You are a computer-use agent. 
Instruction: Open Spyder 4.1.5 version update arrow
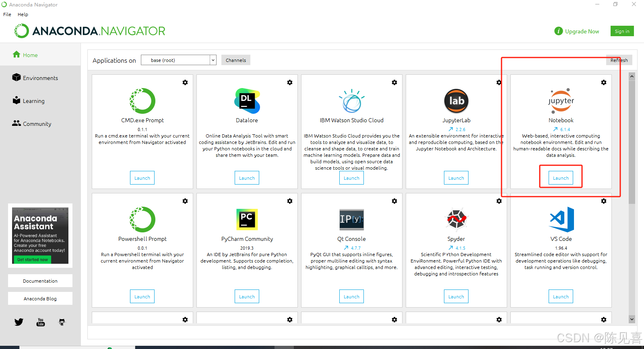click(451, 248)
